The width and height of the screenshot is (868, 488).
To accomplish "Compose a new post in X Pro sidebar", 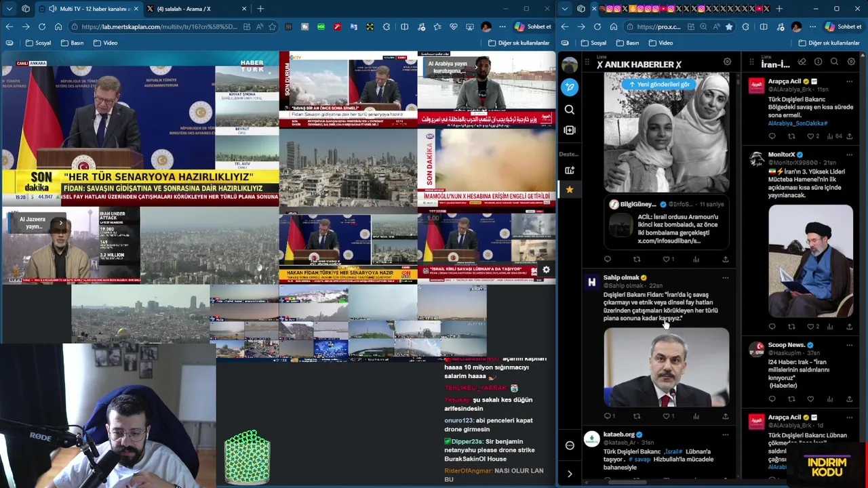I will tap(570, 87).
